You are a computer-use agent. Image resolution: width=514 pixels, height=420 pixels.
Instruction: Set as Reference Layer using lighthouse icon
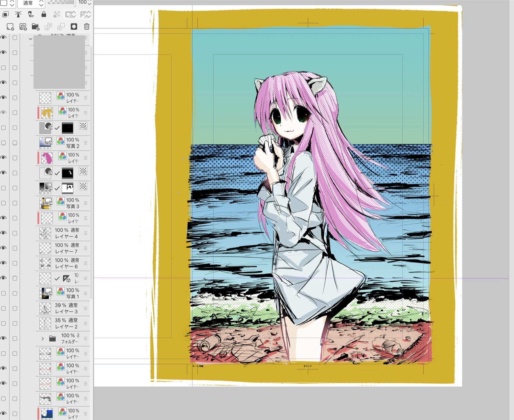pos(18,14)
